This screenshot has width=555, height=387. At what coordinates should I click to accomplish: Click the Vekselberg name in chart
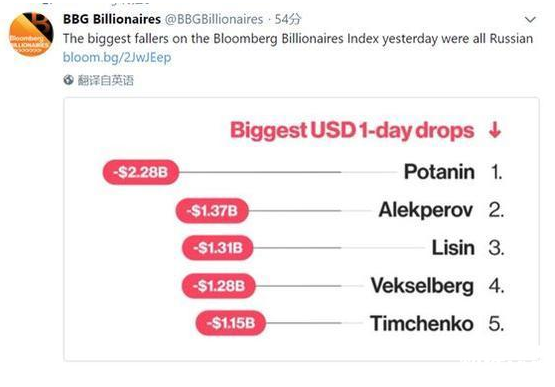pos(422,286)
